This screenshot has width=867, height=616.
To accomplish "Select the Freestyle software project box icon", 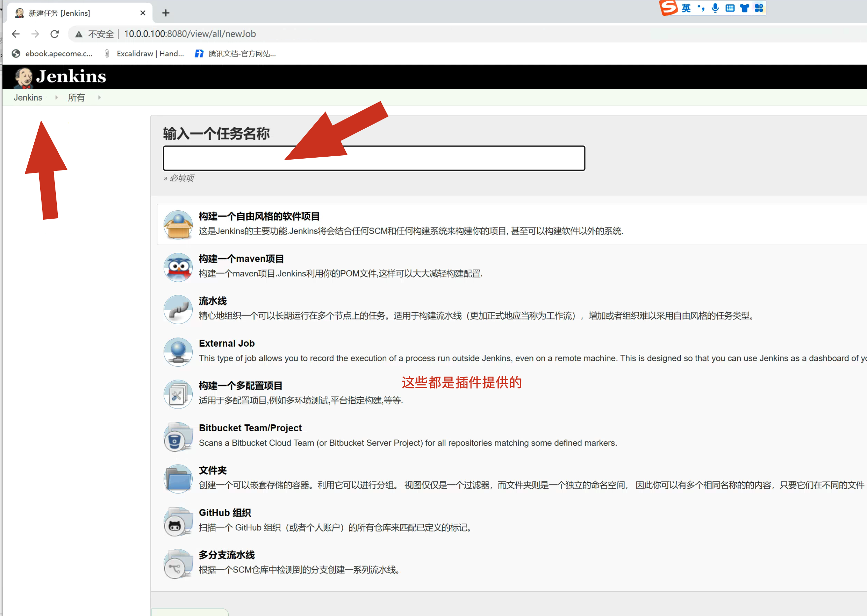I will click(178, 225).
